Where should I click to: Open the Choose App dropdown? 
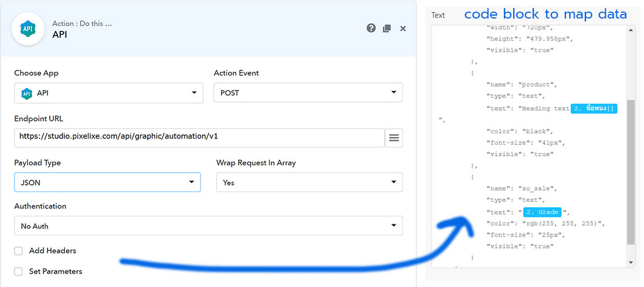click(x=108, y=93)
